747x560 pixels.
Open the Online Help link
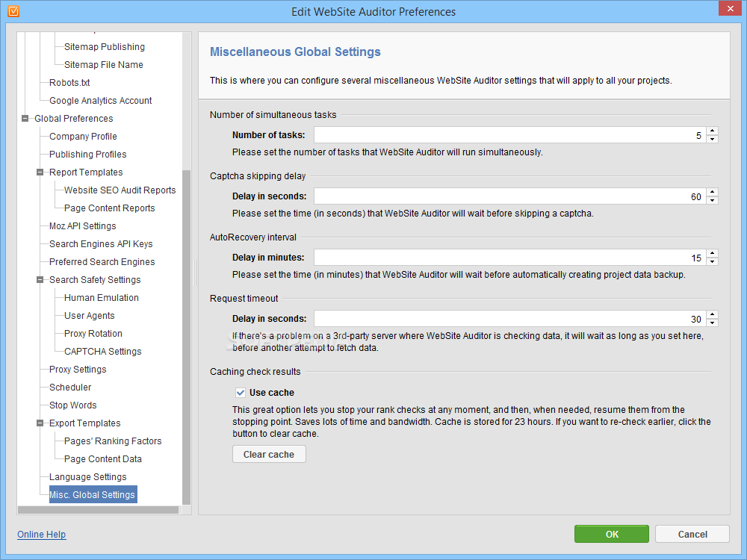tap(41, 535)
